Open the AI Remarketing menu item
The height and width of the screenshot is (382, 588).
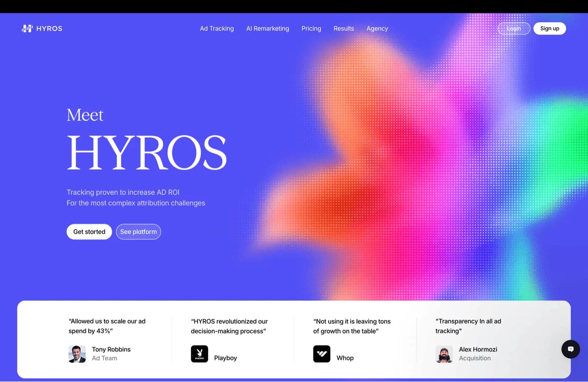point(268,28)
